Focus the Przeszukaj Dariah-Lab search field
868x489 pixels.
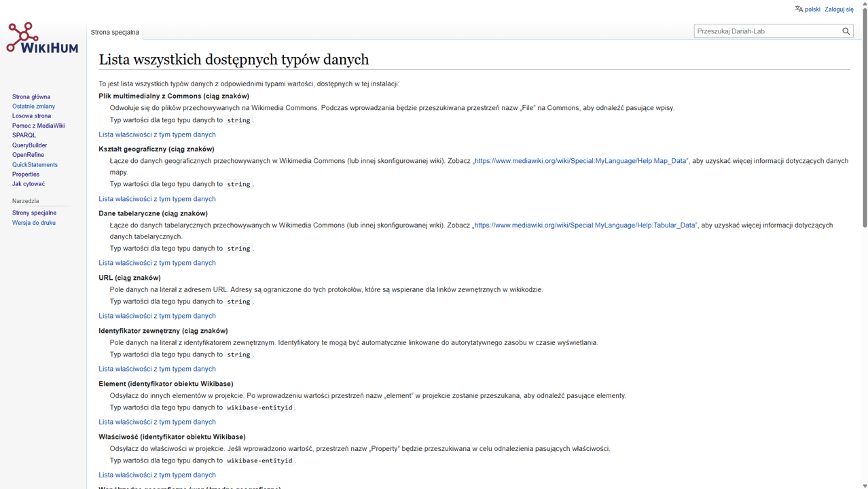click(766, 31)
